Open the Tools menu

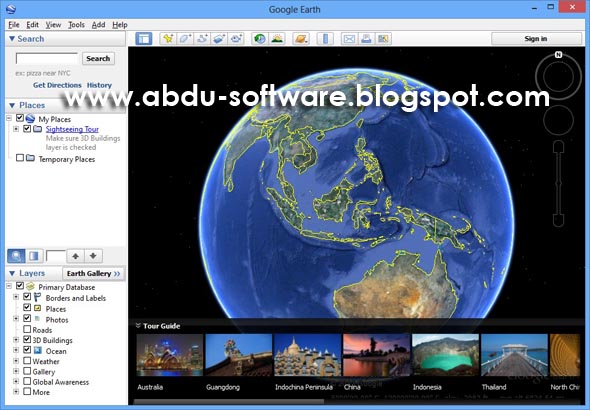click(x=76, y=25)
